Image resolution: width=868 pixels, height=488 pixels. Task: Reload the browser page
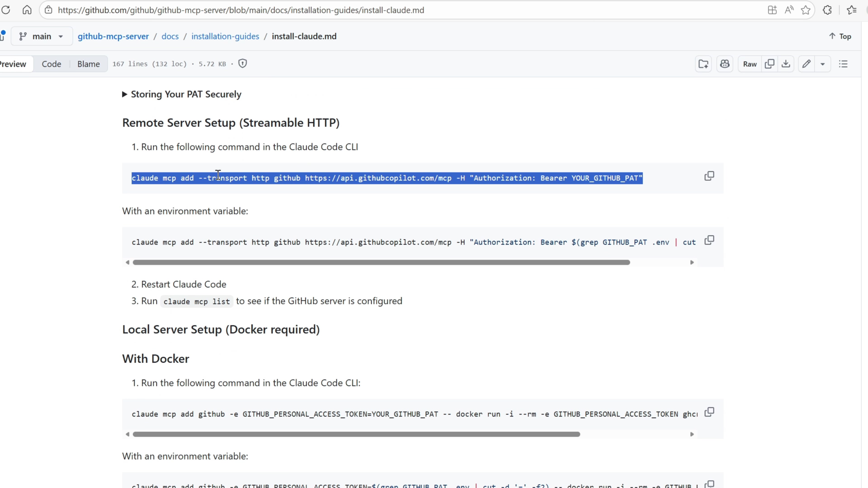pos(6,10)
